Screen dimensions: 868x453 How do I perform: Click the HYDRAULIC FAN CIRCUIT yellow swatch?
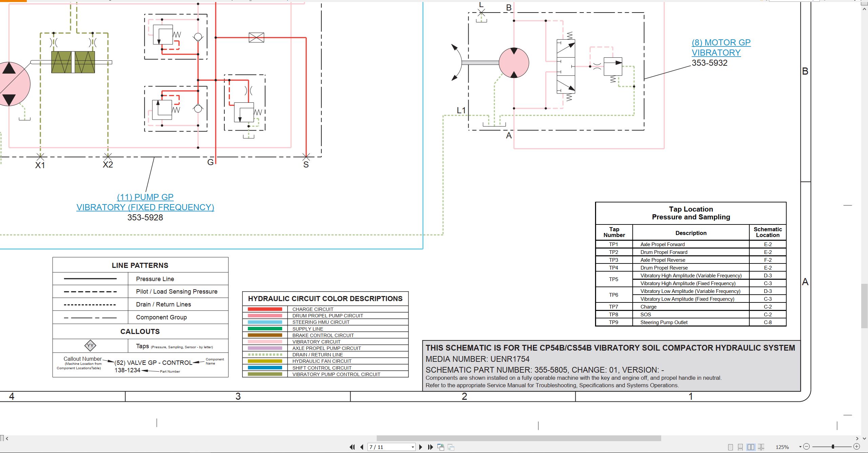pyautogui.click(x=265, y=361)
